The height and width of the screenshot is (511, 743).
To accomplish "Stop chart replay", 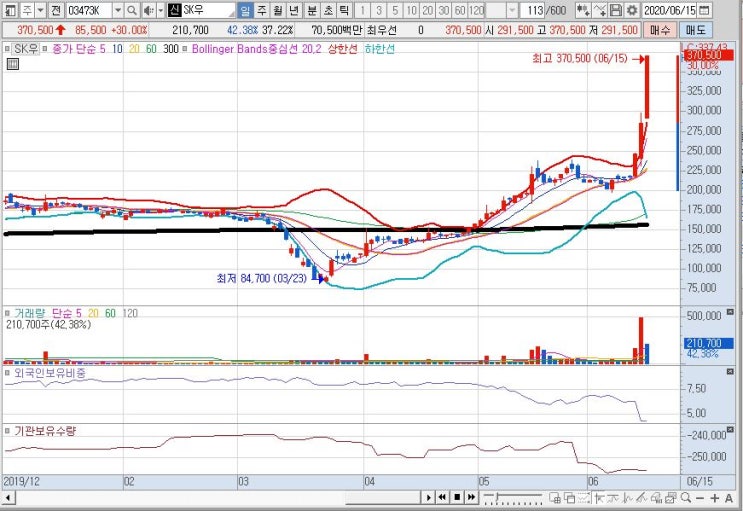I will [457, 497].
